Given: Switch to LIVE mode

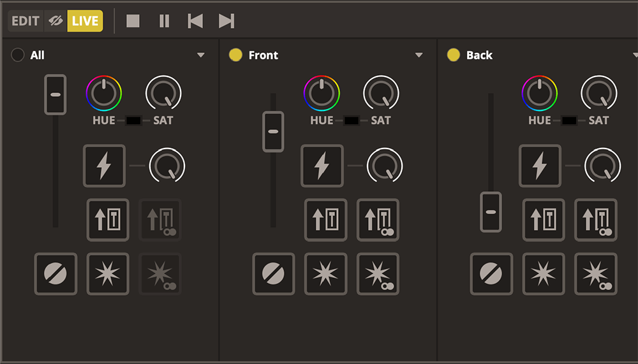Looking at the screenshot, I should (85, 21).
